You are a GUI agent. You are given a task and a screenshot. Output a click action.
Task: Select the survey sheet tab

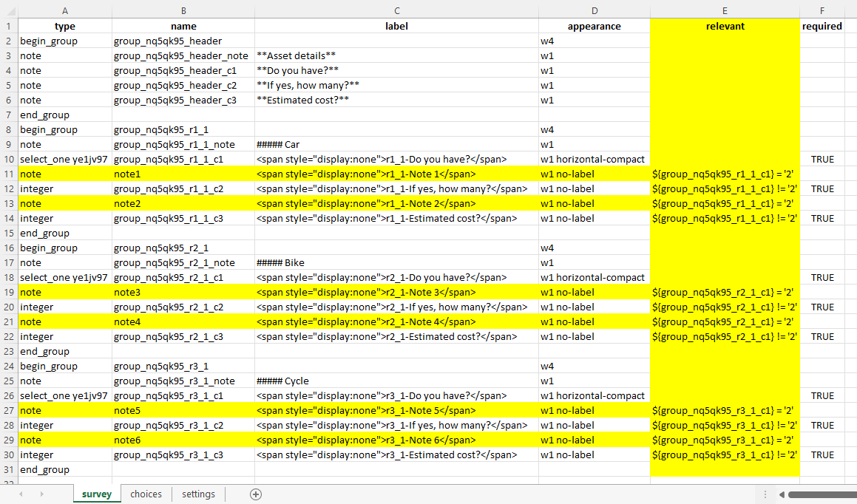[x=96, y=494]
